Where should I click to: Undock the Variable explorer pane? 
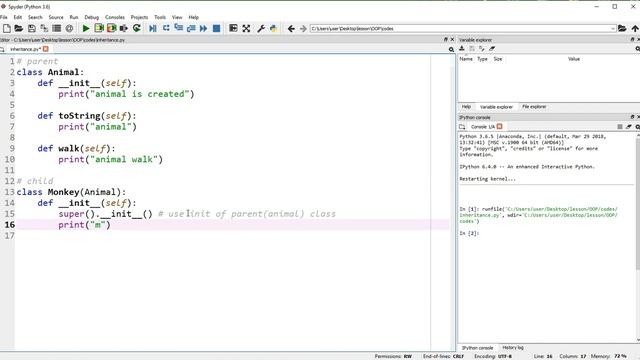tap(632, 40)
